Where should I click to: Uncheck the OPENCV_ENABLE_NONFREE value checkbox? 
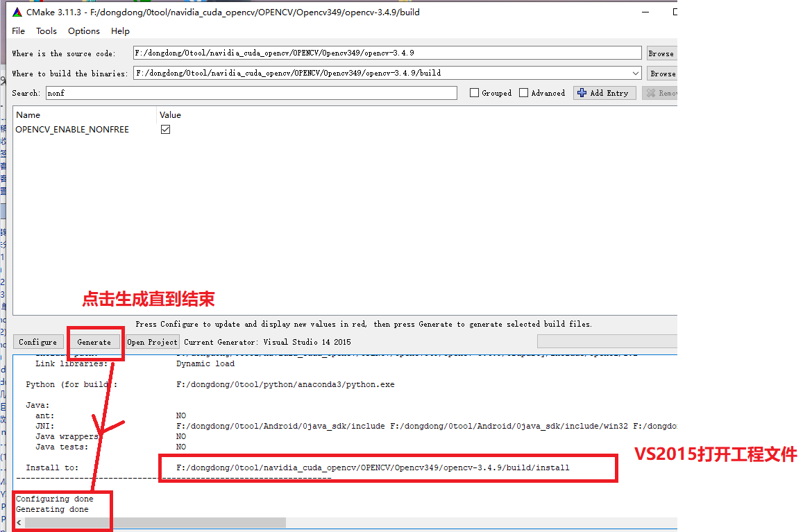pos(165,130)
